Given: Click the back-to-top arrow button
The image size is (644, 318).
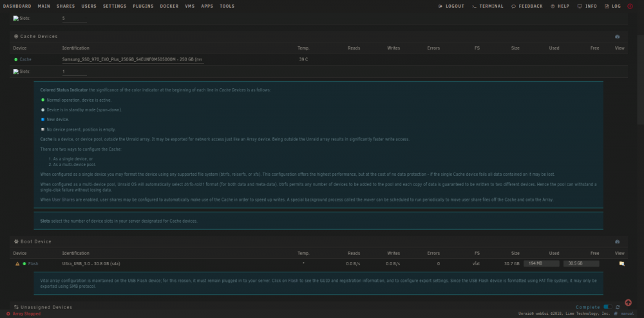Looking at the screenshot, I should 628,303.
